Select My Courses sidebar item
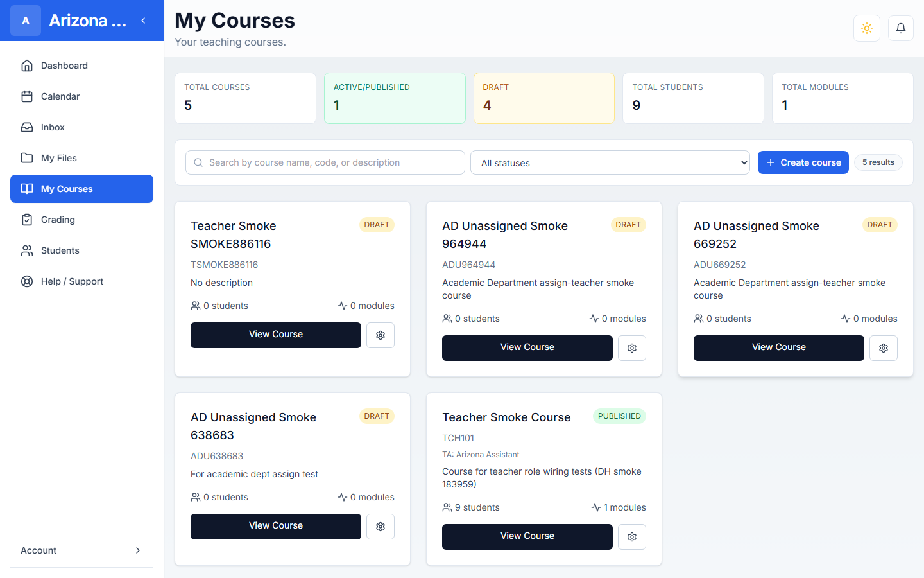Image resolution: width=924 pixels, height=578 pixels. (81, 189)
